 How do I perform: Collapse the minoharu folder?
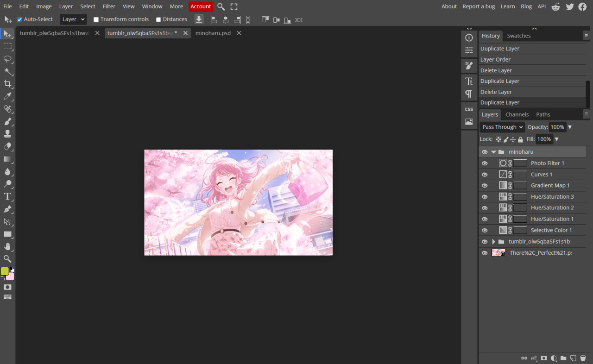click(493, 152)
